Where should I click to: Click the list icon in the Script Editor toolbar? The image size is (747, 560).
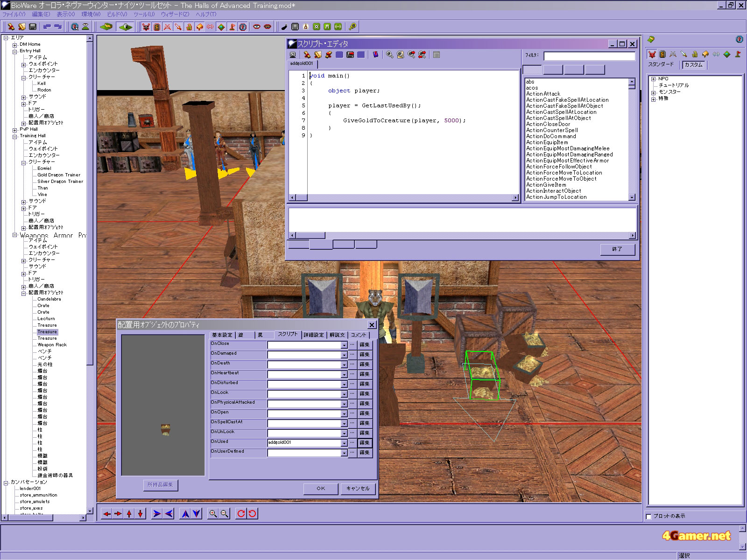pos(437,55)
